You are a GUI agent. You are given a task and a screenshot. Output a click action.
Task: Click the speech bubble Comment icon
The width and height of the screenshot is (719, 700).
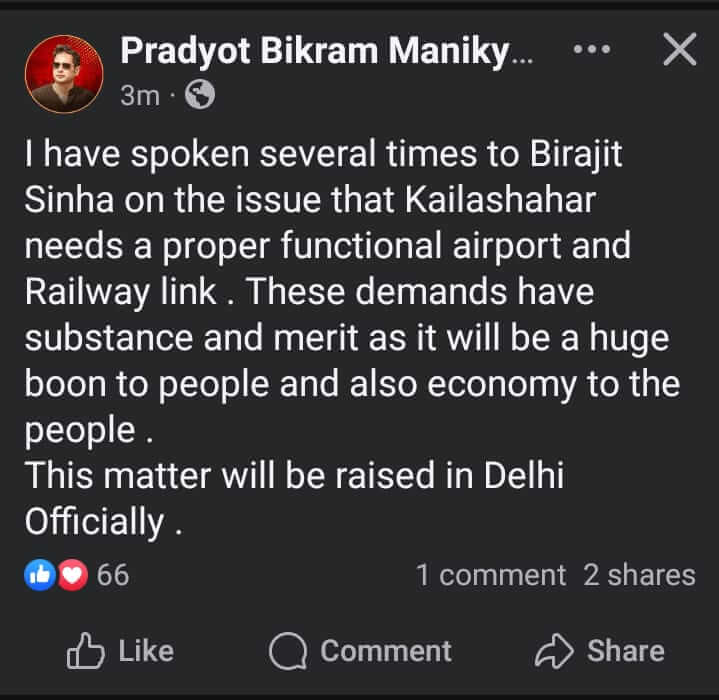[x=288, y=652]
